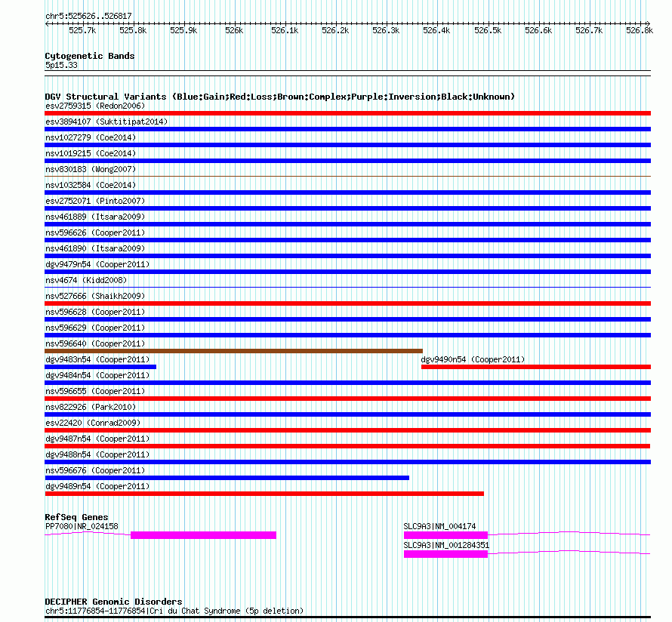Select nsv461889 (Itsara2009) variant label
Viewport: 672px width, 622px height.
click(95, 217)
